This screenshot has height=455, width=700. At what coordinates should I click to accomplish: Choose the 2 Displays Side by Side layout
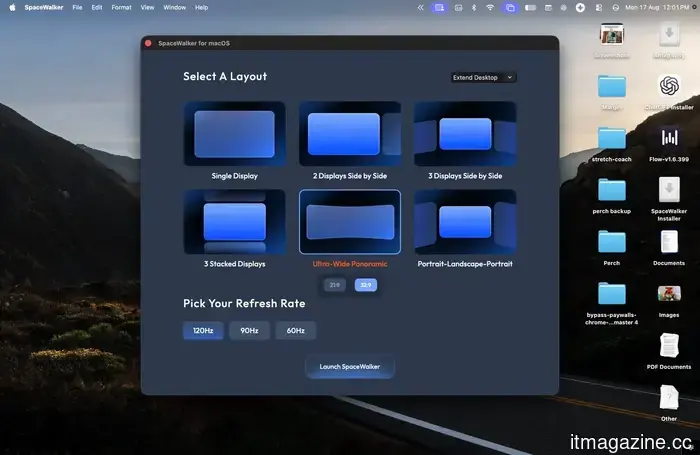click(x=350, y=134)
